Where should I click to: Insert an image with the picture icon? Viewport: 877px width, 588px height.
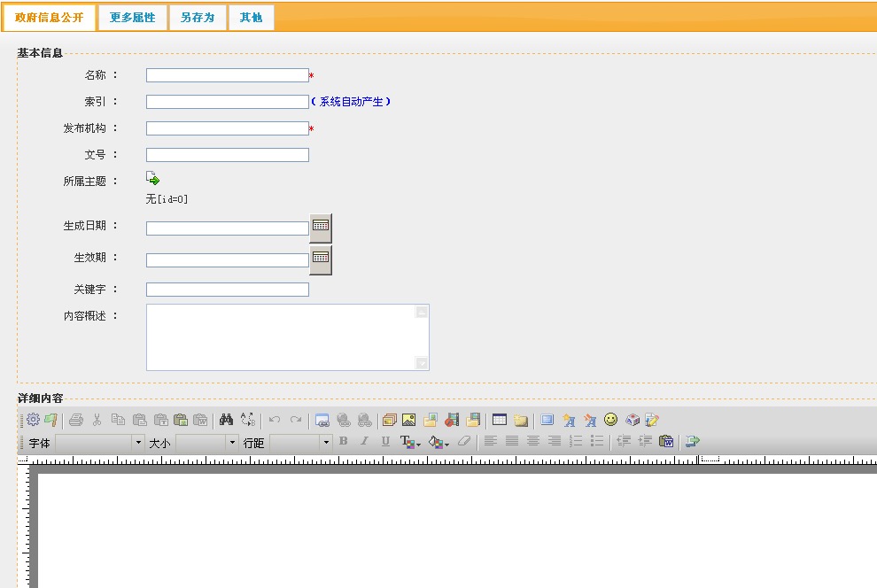(408, 420)
